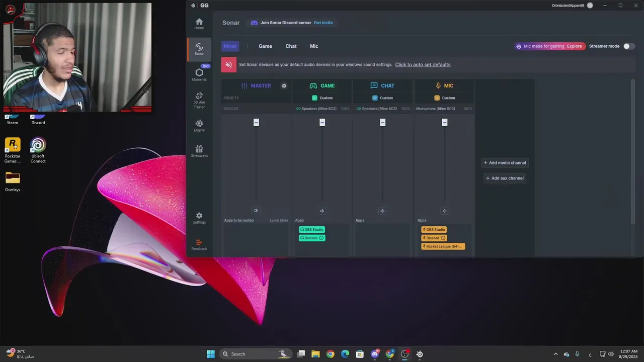Image resolution: width=644 pixels, height=362 pixels.
Task: Mute the Game channel
Action: click(322, 211)
